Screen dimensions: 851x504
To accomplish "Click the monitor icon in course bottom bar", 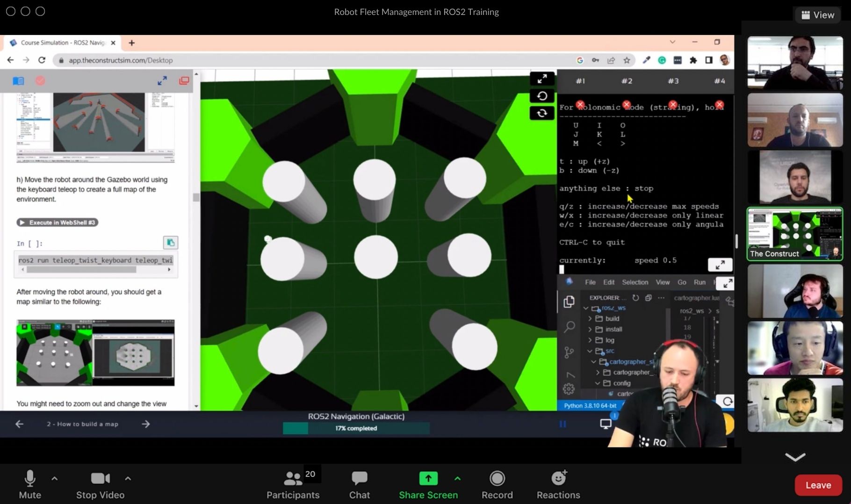I will [x=606, y=424].
